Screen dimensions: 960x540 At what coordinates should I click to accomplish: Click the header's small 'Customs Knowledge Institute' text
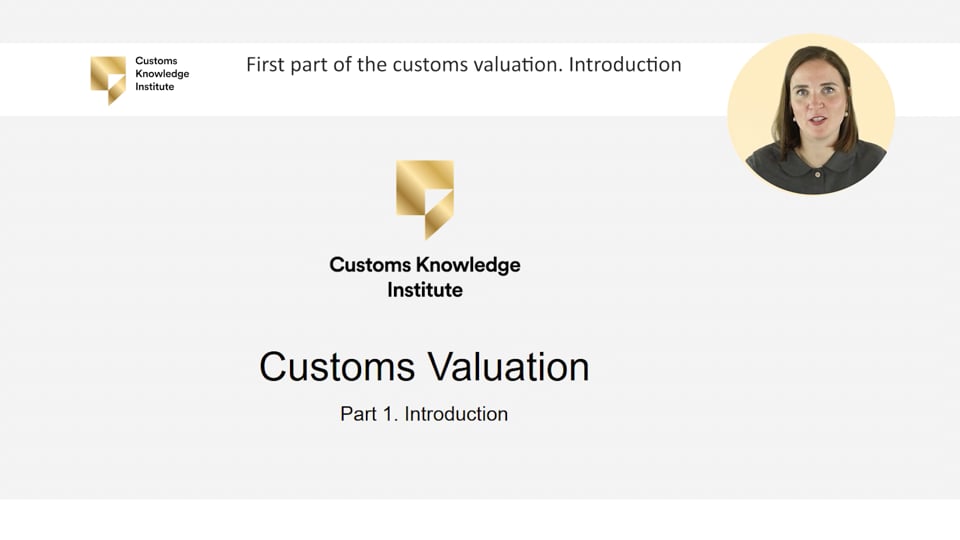[162, 73]
